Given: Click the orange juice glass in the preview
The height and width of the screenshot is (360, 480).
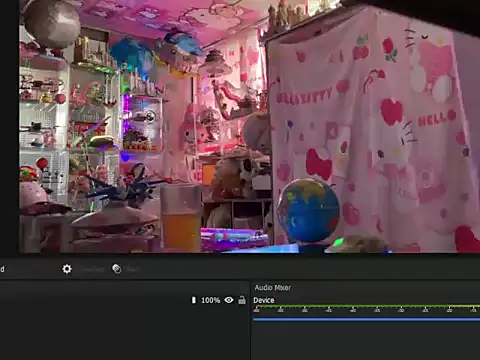Looking at the screenshot, I should 181,217.
